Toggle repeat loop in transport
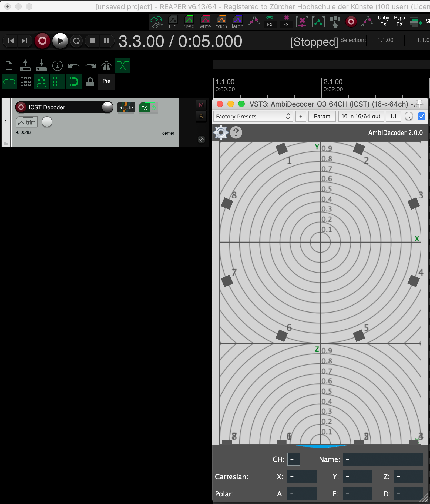This screenshot has height=504, width=430. pos(76,41)
